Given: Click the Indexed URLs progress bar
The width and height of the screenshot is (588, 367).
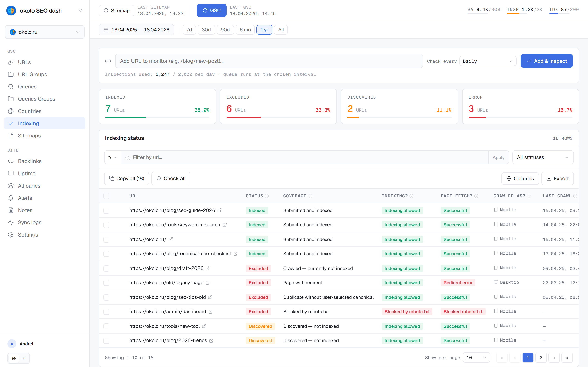Looking at the screenshot, I should click(x=157, y=117).
